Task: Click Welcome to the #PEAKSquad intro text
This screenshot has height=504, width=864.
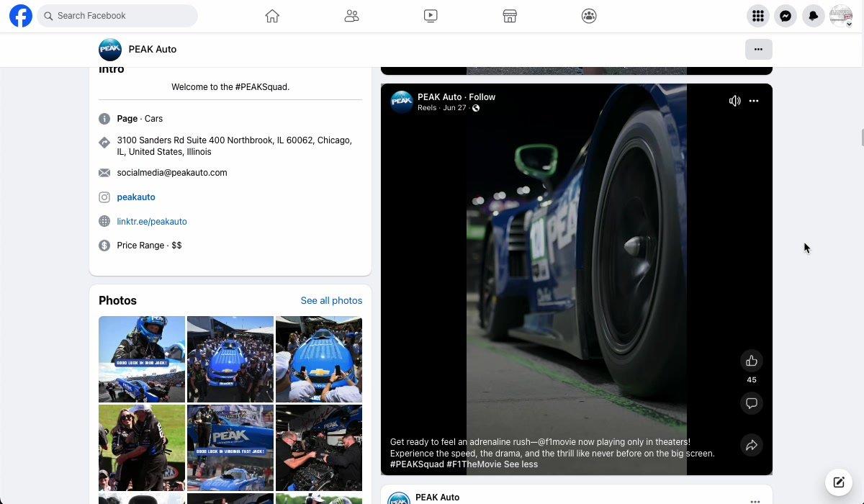Action: click(x=230, y=87)
